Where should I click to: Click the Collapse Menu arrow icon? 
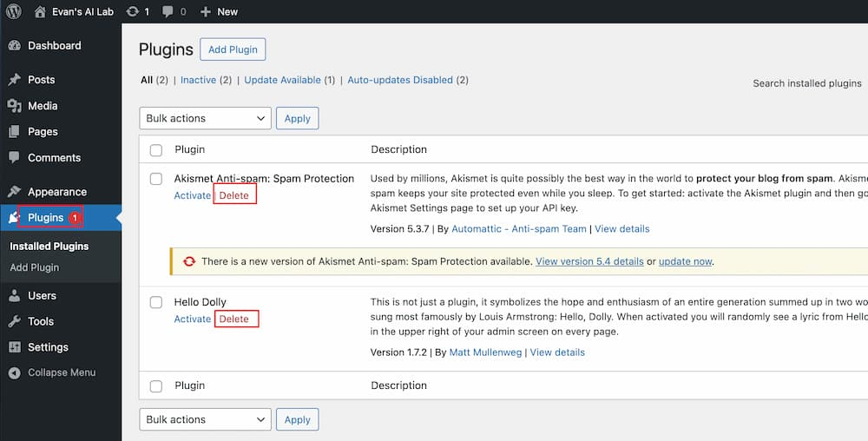(15, 373)
